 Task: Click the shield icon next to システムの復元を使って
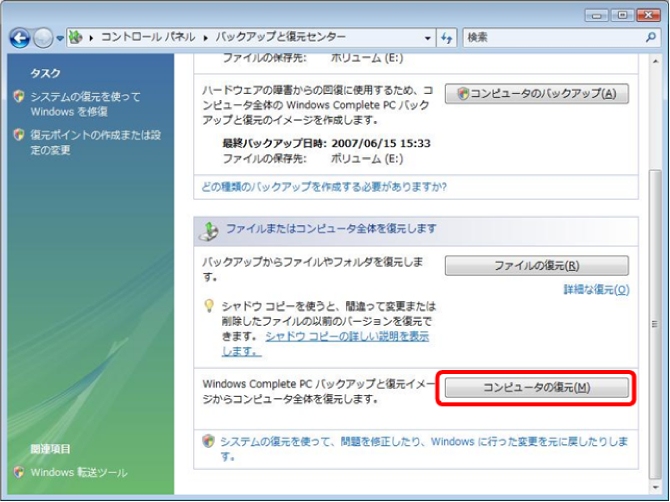point(18,97)
